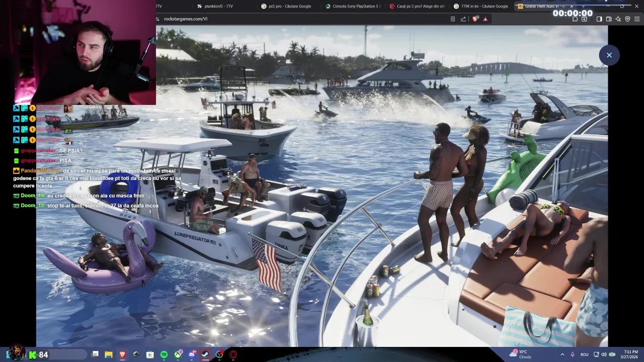
Task: Open Task View in the taskbar
Action: coord(95,354)
